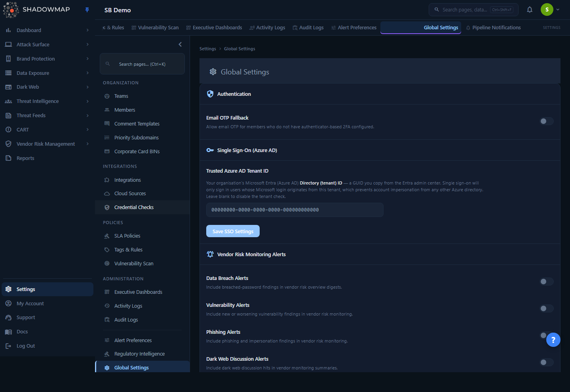The width and height of the screenshot is (570, 392).
Task: Click the Log Out arrow icon
Action: (8, 346)
